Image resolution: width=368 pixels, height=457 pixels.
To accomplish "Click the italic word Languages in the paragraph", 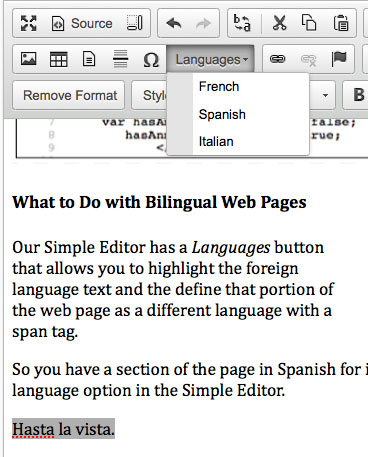I will coord(231,248).
